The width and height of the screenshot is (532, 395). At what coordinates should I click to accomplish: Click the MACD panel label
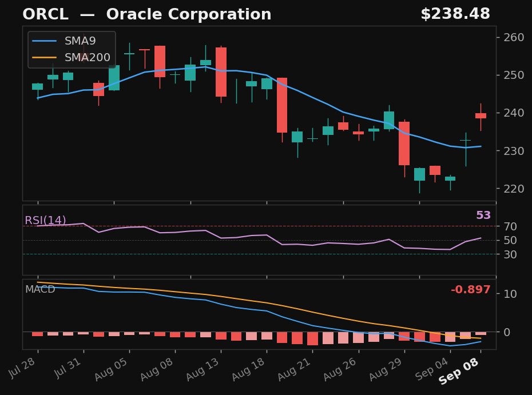click(x=40, y=289)
